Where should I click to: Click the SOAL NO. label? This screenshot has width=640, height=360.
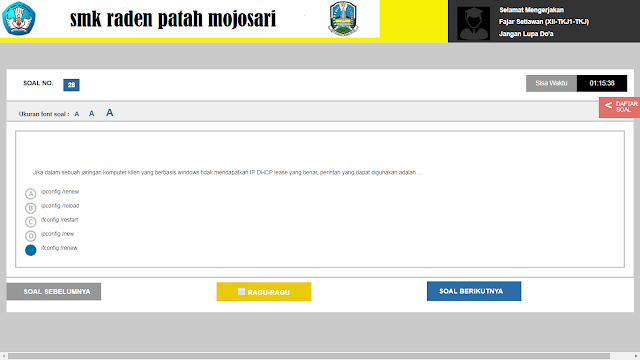click(38, 83)
